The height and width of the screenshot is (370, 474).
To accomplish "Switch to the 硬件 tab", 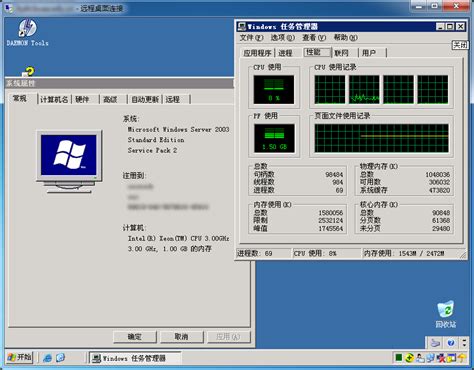I will tap(85, 99).
